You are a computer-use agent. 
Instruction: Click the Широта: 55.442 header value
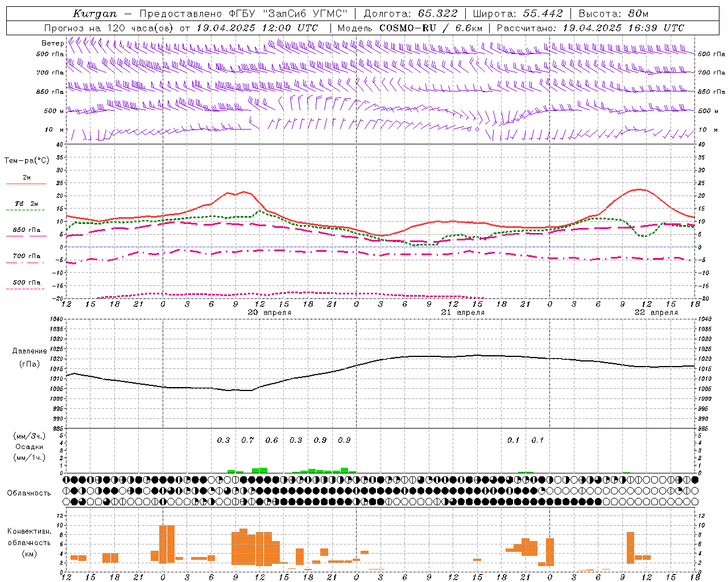point(518,14)
